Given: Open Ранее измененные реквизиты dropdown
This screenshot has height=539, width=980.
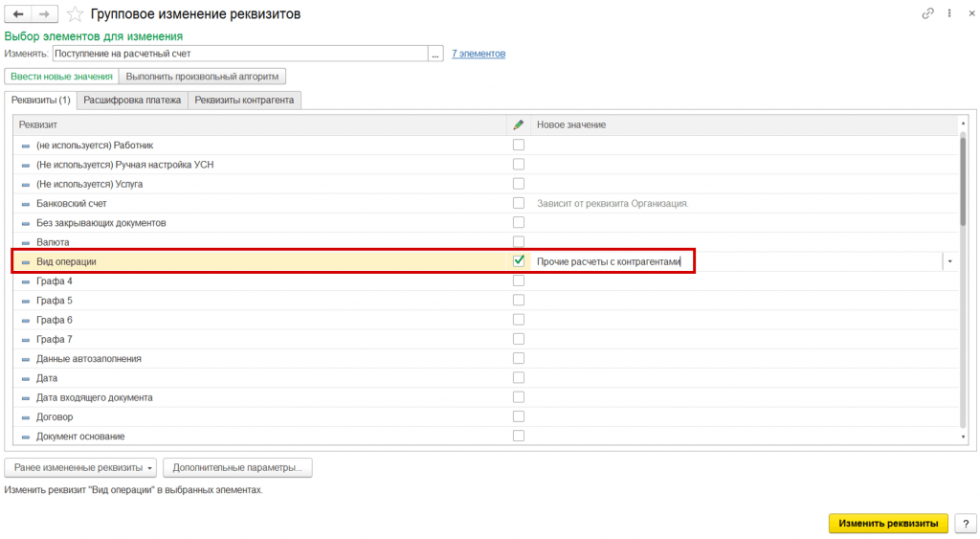Looking at the screenshot, I should click(x=80, y=468).
